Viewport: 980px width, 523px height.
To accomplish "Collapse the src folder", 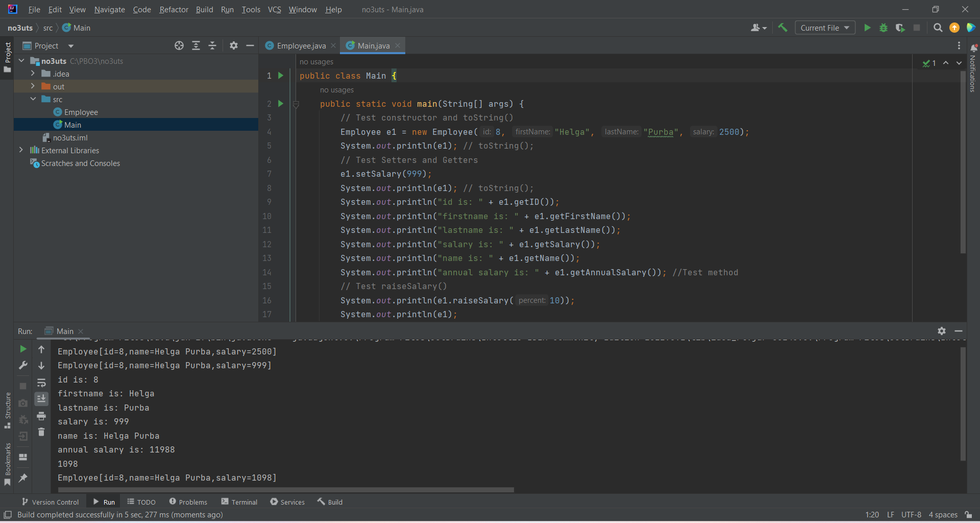I will (x=33, y=99).
